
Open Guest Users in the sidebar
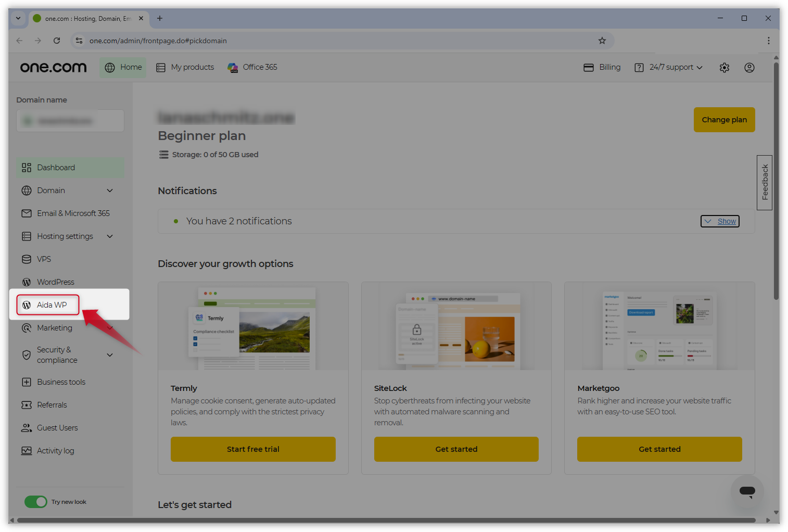click(x=70, y=428)
